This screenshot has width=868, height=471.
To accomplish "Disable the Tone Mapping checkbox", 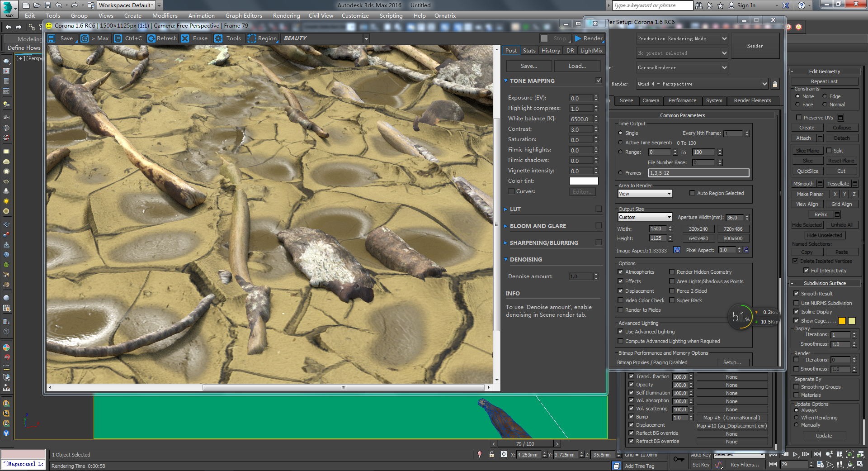I will point(599,81).
